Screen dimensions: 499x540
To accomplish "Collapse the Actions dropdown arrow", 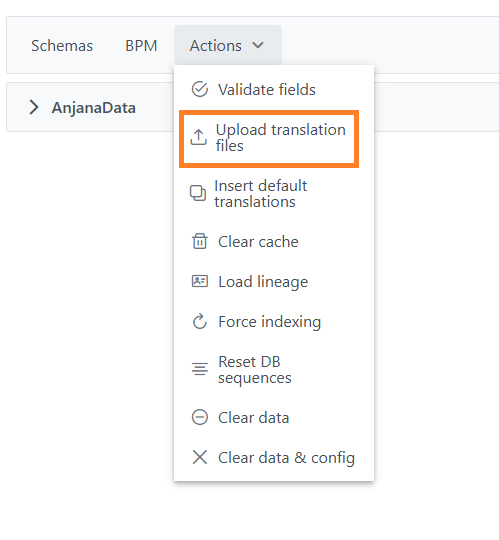I will tap(258, 45).
